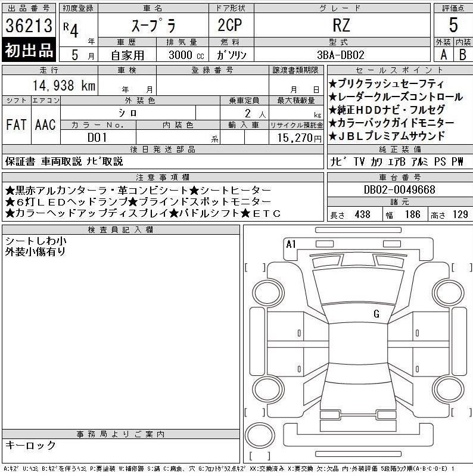The height and width of the screenshot is (476, 473).
Task: Select the sales point カラーバックガイドモニター
Action: 391,123
